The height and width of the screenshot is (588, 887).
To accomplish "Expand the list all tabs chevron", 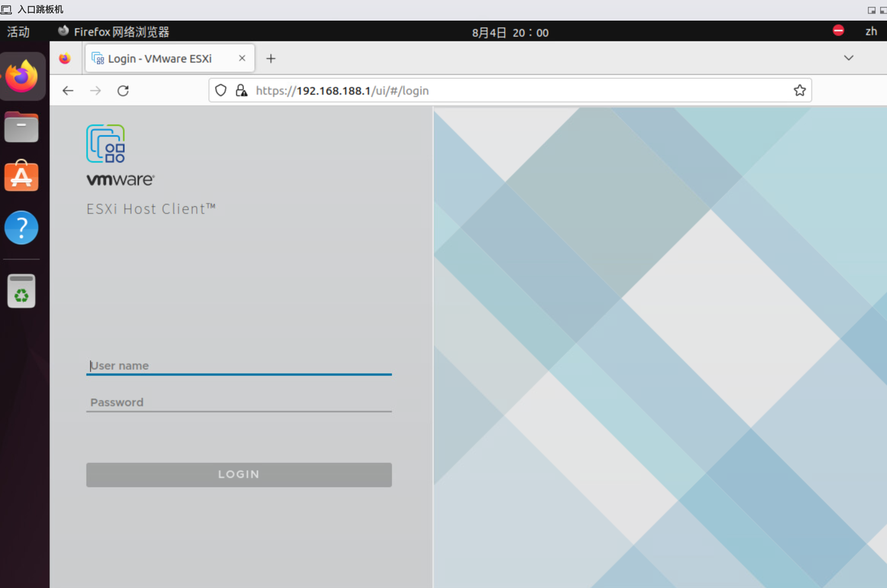I will click(848, 58).
